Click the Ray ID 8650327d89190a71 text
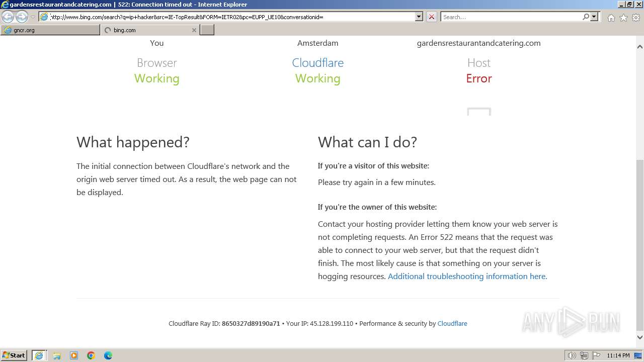644x362 pixels. point(251,323)
